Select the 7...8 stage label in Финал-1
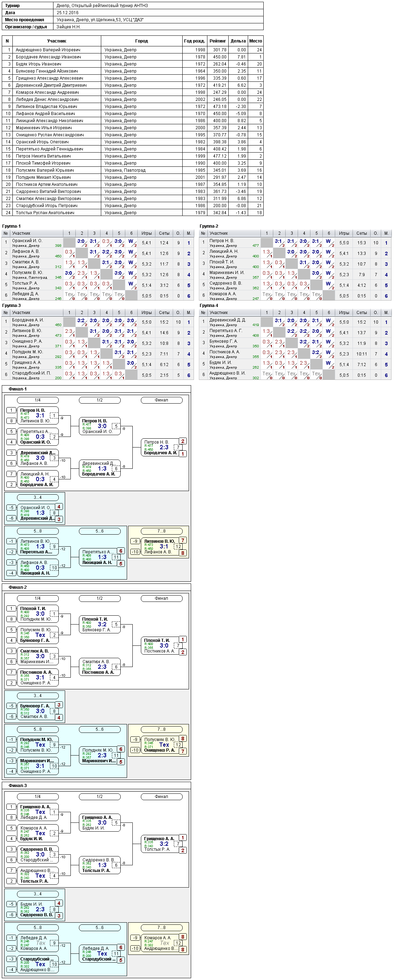The width and height of the screenshot is (395, 980). [161, 531]
